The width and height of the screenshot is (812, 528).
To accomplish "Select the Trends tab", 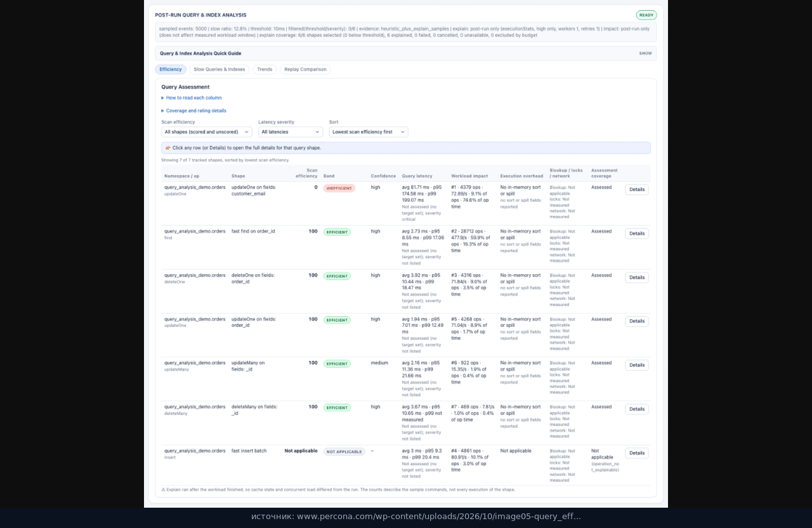I will (x=265, y=69).
